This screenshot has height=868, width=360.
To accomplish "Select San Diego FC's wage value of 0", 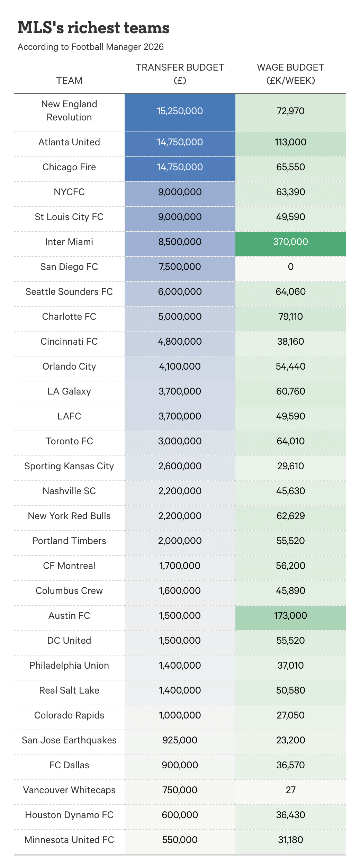I will point(290,266).
